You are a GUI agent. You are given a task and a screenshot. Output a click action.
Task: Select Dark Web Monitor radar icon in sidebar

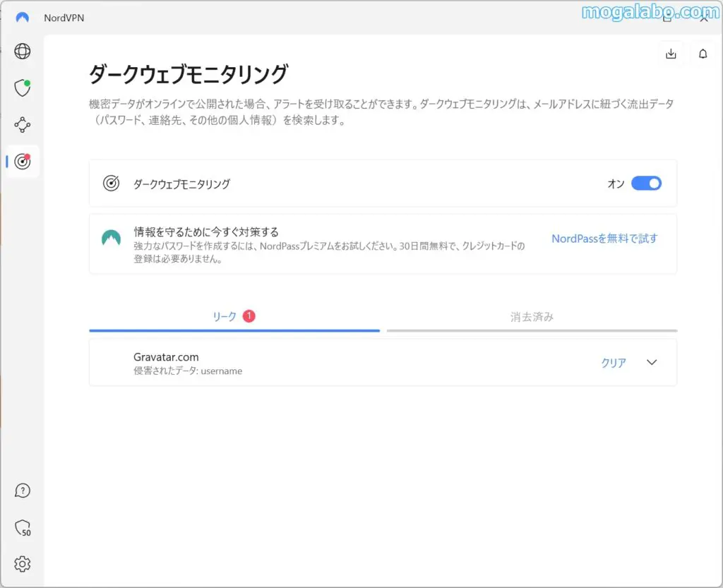click(x=23, y=162)
